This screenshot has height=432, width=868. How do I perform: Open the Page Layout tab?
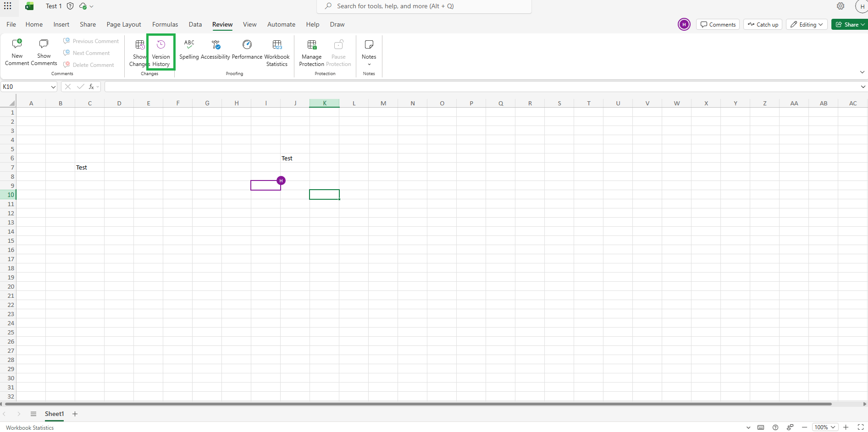click(x=124, y=24)
